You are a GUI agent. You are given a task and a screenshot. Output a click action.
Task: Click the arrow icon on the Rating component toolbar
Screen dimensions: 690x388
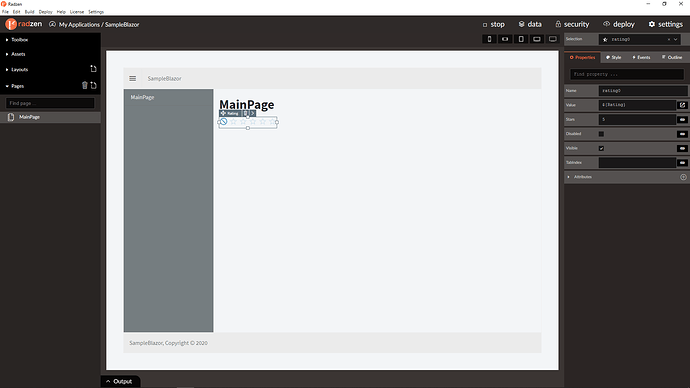click(253, 113)
